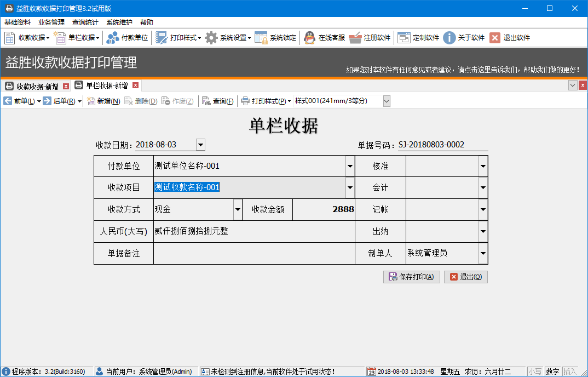Screen dimensions: 588x377
Task: Expand the 收款日期 date picker dropdown
Action: point(200,145)
